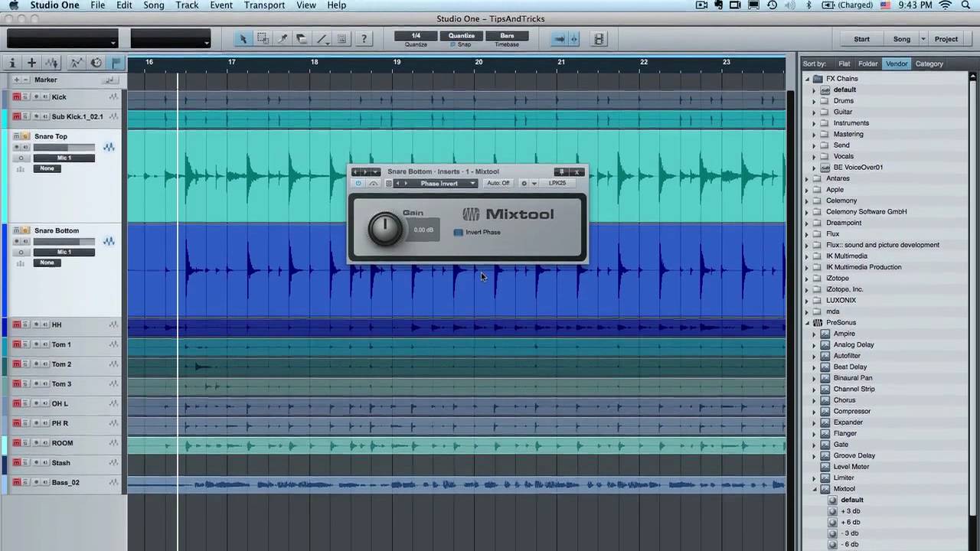980x551 pixels.
Task: Collapse the FX Chains folder
Action: pos(807,79)
